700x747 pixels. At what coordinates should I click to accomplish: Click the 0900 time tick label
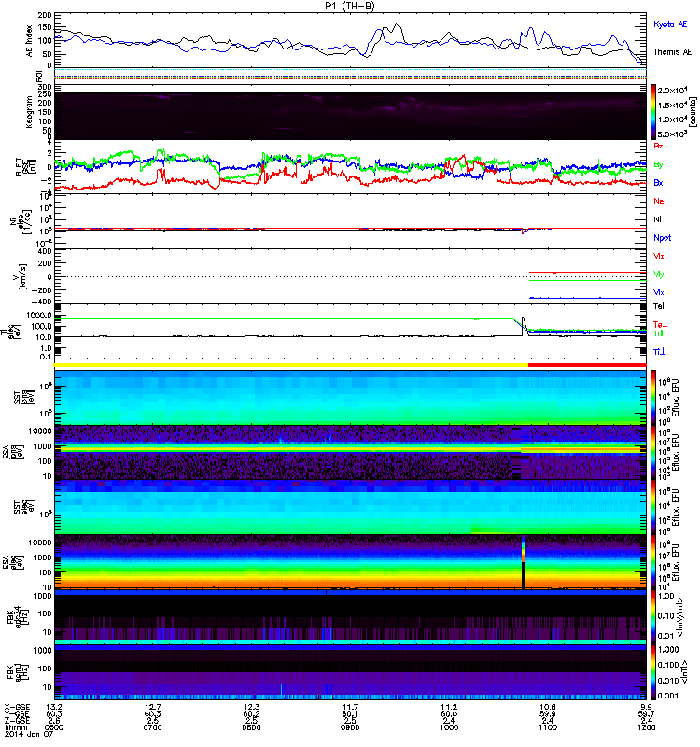tap(350, 727)
